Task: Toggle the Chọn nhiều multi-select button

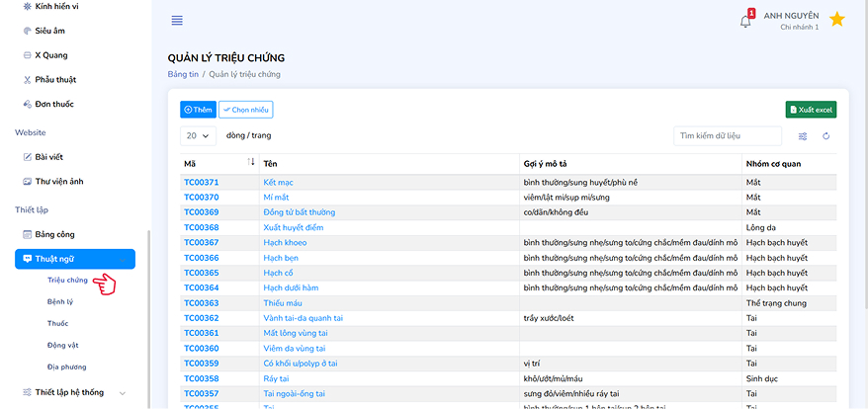Action: pos(245,110)
